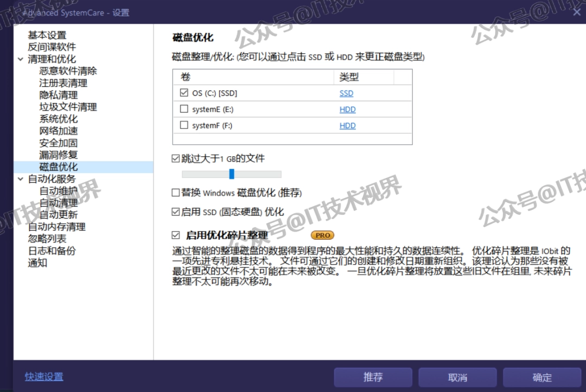Select 自动维护 settings

pyautogui.click(x=58, y=191)
